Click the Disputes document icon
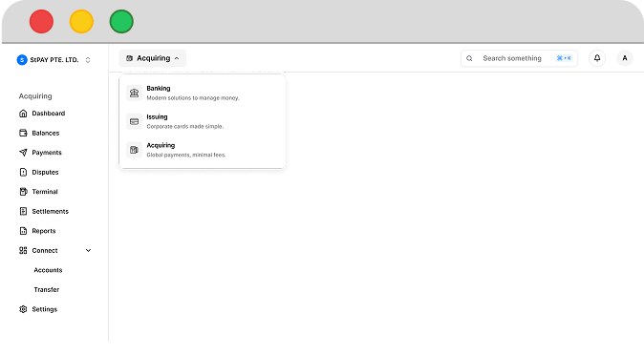This screenshot has height=355, width=644. coord(24,172)
